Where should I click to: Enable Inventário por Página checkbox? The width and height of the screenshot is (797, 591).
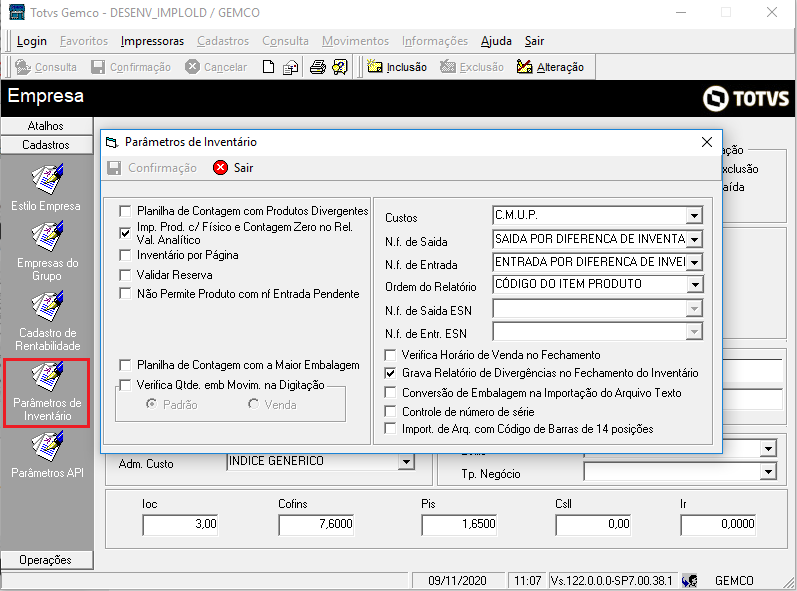point(125,255)
